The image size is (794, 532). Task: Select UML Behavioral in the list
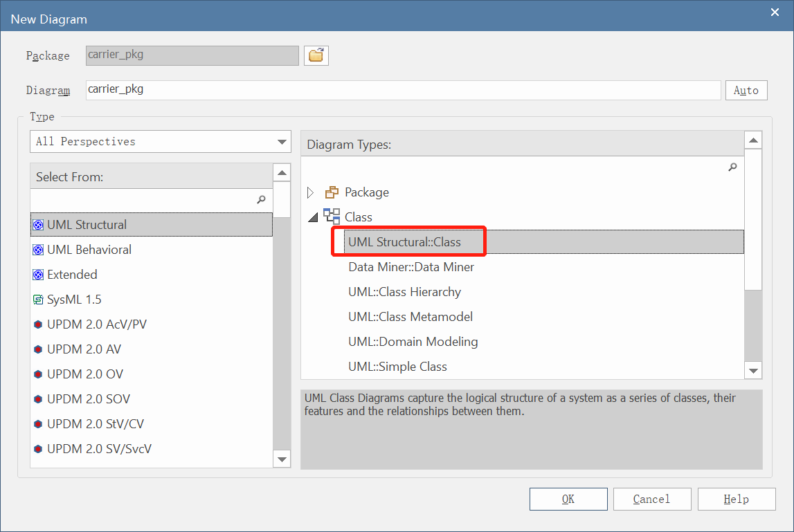coord(152,250)
